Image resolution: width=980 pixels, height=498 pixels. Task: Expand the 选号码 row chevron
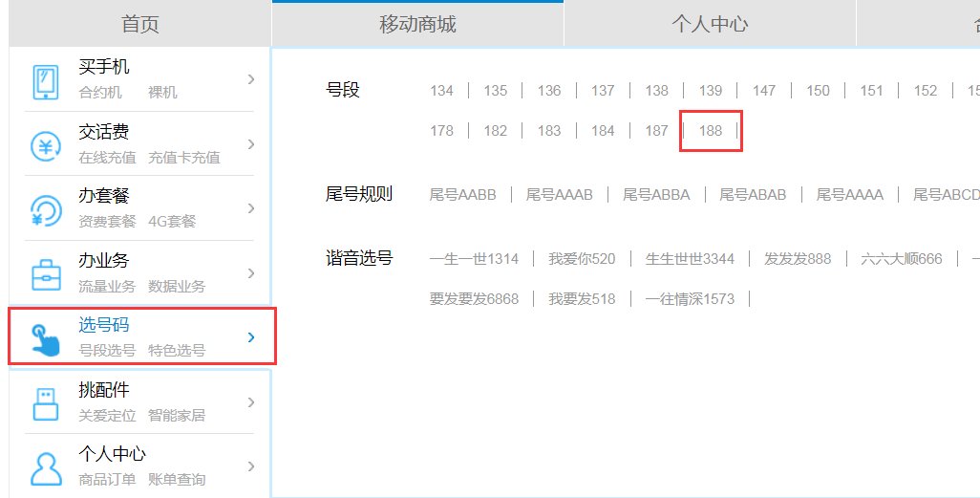tap(250, 337)
